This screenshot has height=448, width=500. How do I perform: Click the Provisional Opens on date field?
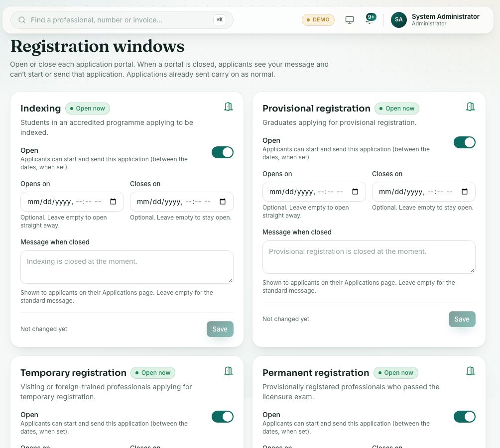[x=314, y=192]
